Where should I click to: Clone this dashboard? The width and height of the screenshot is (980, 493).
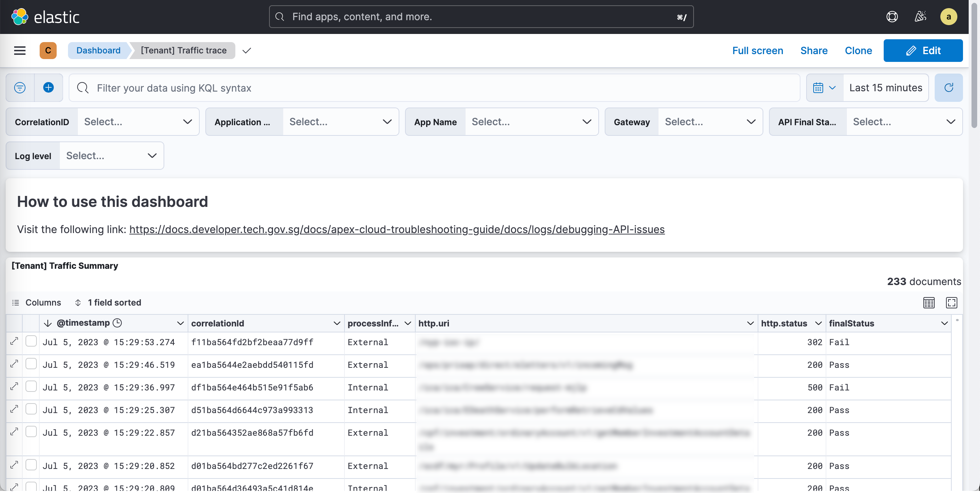[858, 50]
